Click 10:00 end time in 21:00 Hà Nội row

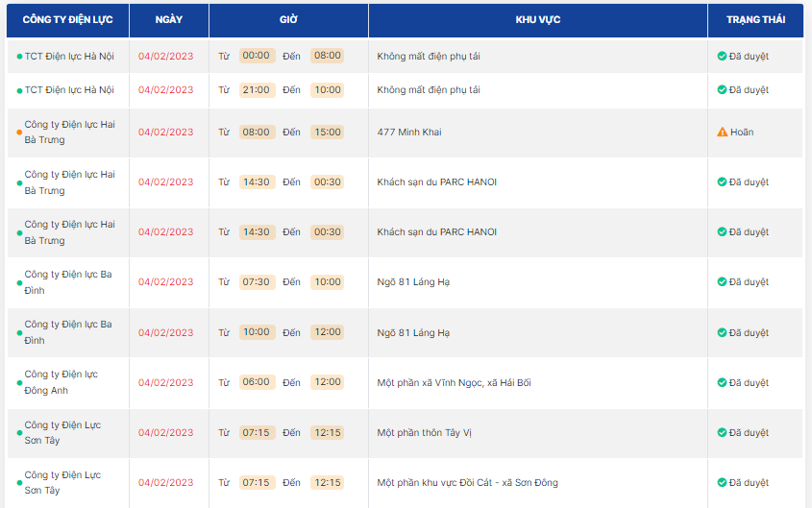pyautogui.click(x=328, y=89)
